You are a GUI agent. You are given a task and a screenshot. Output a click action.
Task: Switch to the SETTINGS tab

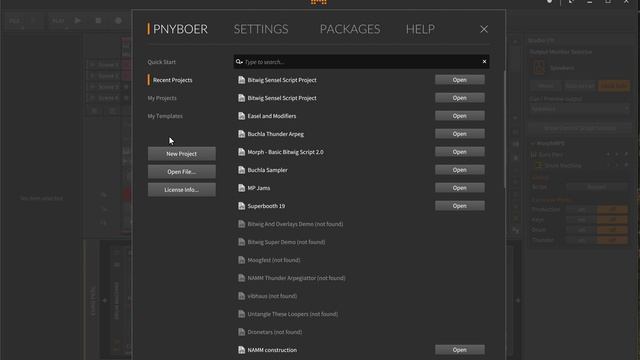point(261,29)
